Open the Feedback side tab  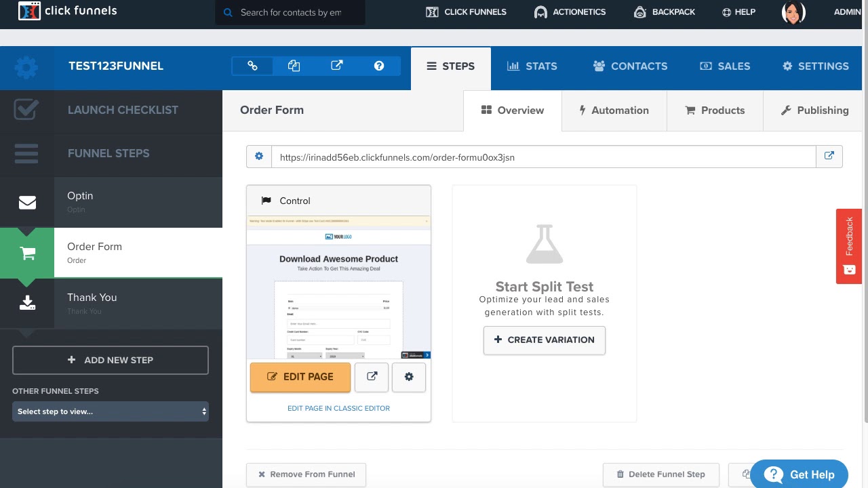click(x=849, y=246)
